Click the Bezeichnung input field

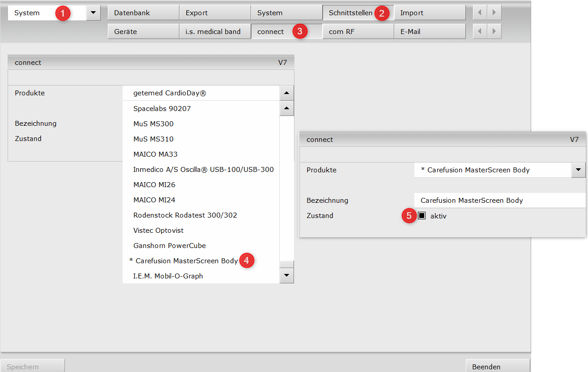pos(500,201)
